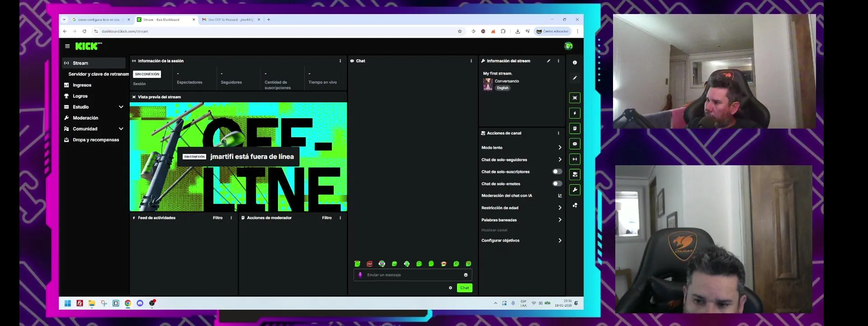This screenshot has width=868, height=326.
Task: Toggle the wrench stream info widget icon
Action: point(575,190)
